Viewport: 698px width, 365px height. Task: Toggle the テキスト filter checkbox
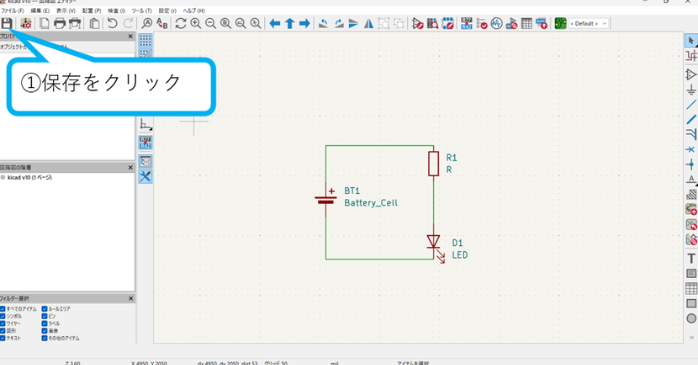pyautogui.click(x=3, y=338)
